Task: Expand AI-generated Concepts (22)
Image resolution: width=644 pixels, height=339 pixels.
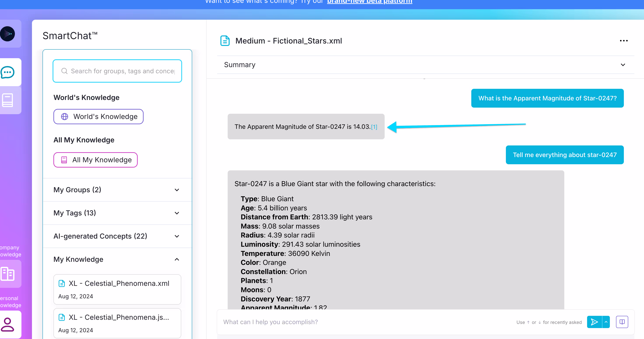Action: click(x=117, y=236)
